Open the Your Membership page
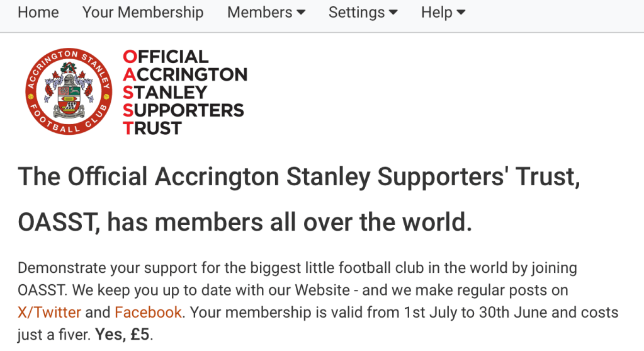This screenshot has width=644, height=351. coord(143,13)
